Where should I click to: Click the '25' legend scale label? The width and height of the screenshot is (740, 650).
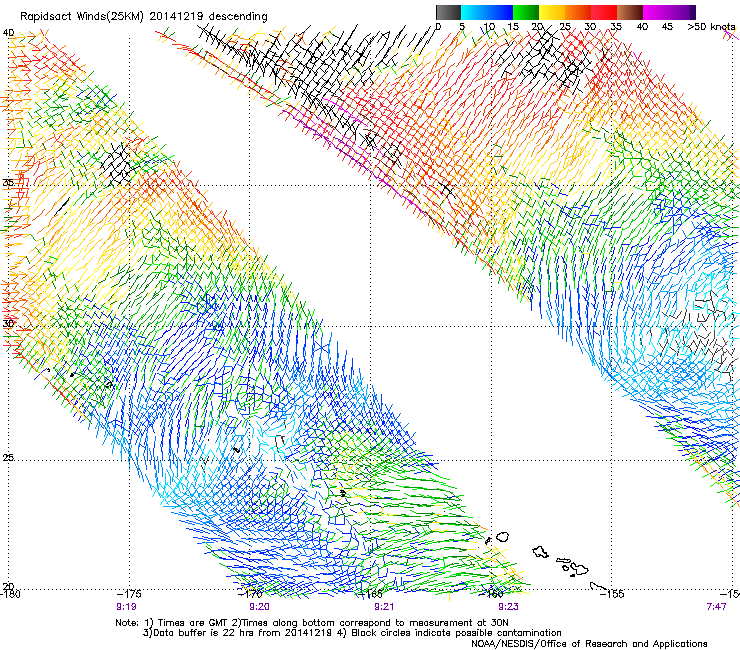565,27
